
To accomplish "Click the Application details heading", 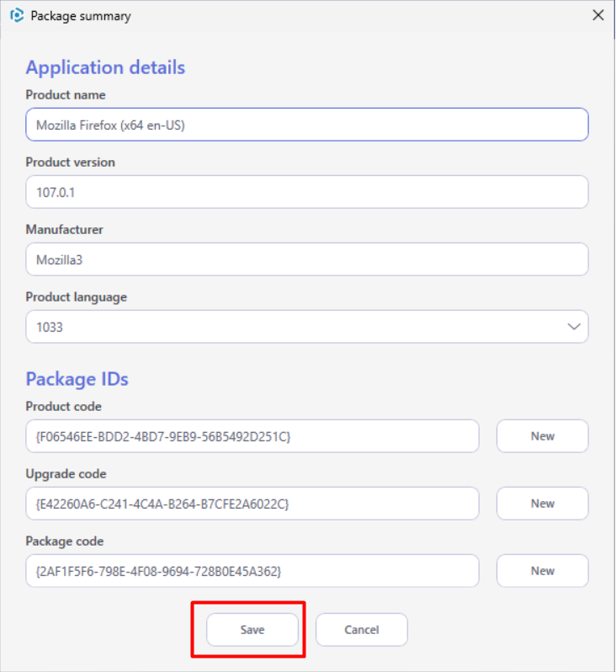I will 105,67.
